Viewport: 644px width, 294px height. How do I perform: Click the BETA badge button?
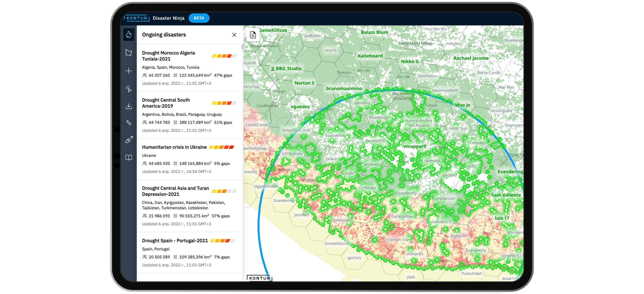tap(199, 18)
